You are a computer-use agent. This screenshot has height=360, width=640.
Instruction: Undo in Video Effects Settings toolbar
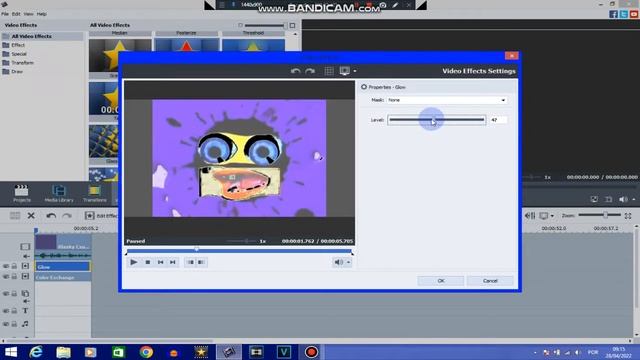pos(296,71)
